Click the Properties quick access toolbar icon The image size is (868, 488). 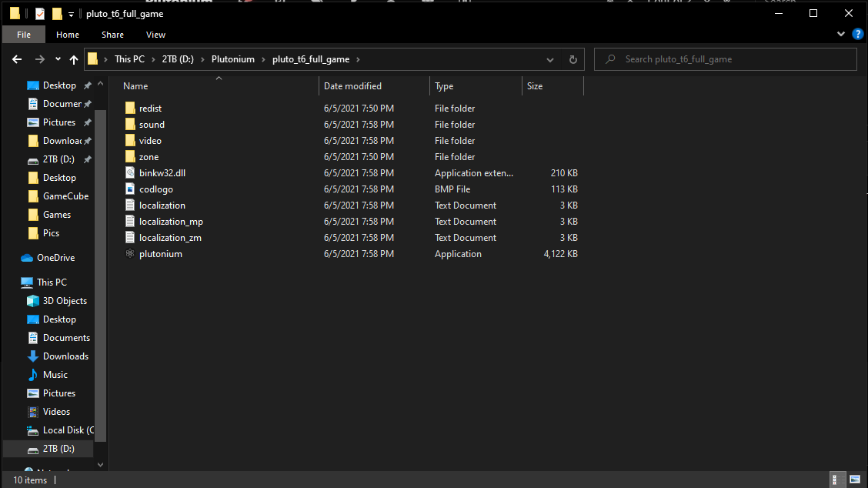(x=40, y=14)
